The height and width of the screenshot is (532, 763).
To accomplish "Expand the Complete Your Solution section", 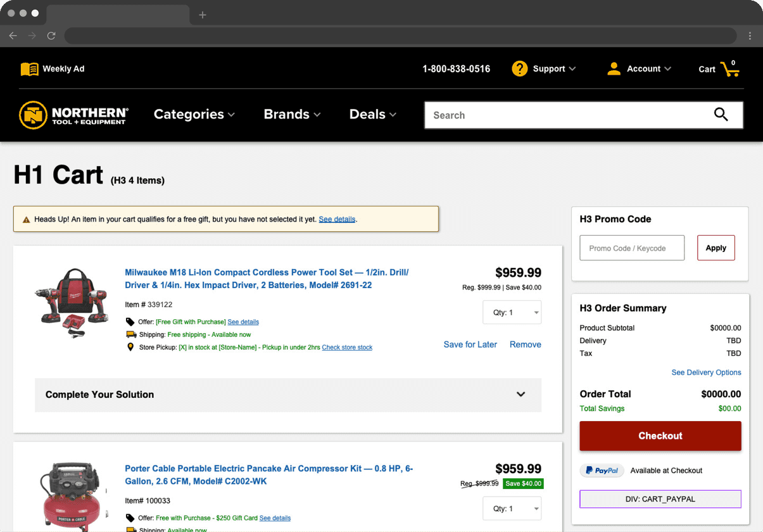I will [x=288, y=395].
